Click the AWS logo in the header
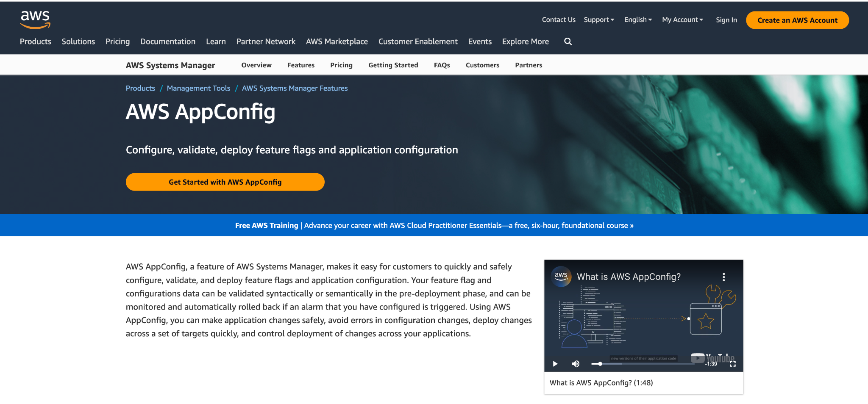The height and width of the screenshot is (404, 868). [x=35, y=20]
